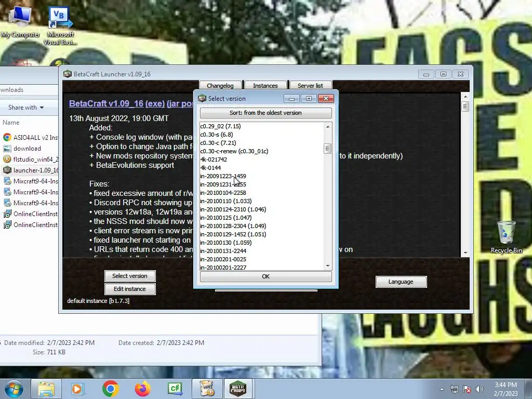Screen dimensions: 532x399
Task: Open the Microsoft Visual Basic desktop shortcut
Action: 60,26
